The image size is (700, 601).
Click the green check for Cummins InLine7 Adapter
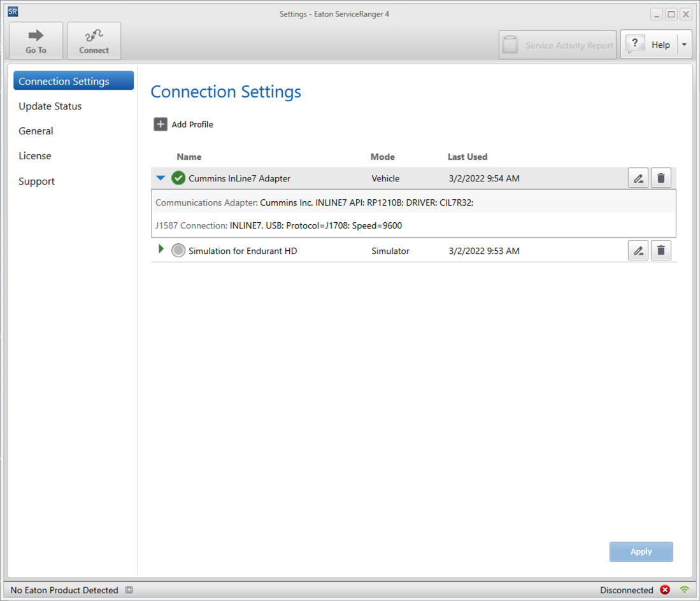(178, 178)
